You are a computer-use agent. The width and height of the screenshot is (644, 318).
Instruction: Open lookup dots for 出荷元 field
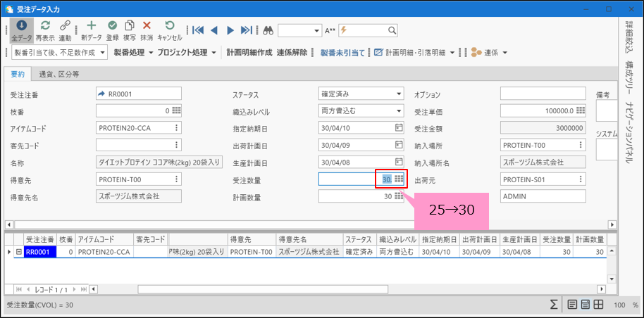(581, 179)
